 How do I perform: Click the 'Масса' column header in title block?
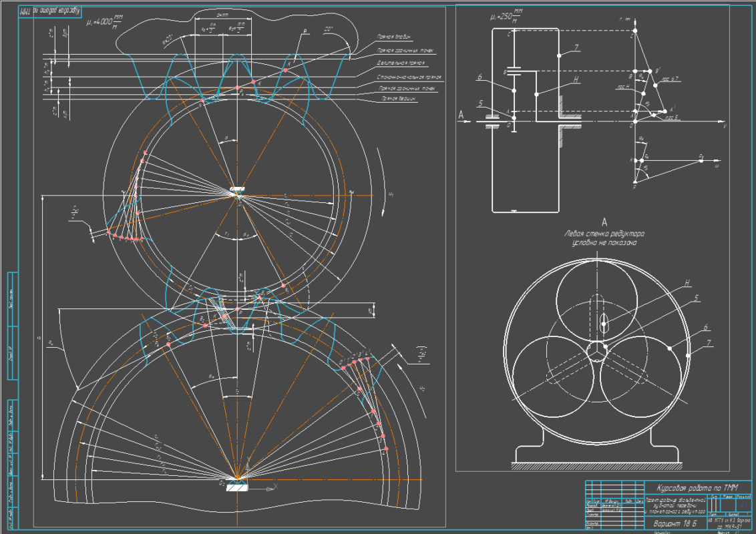pos(728,497)
